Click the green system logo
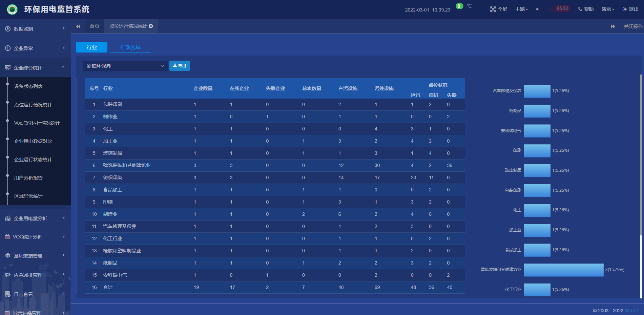This screenshot has height=315, width=644. coord(12,9)
